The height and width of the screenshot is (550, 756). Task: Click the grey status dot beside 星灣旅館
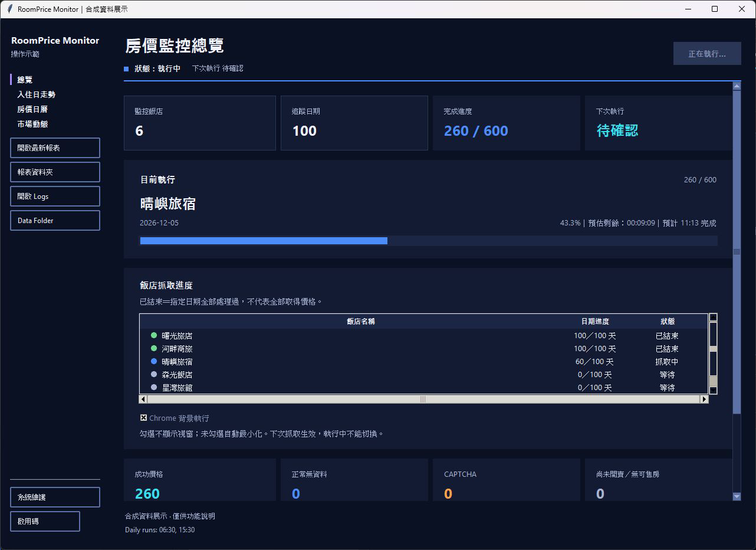click(x=154, y=387)
